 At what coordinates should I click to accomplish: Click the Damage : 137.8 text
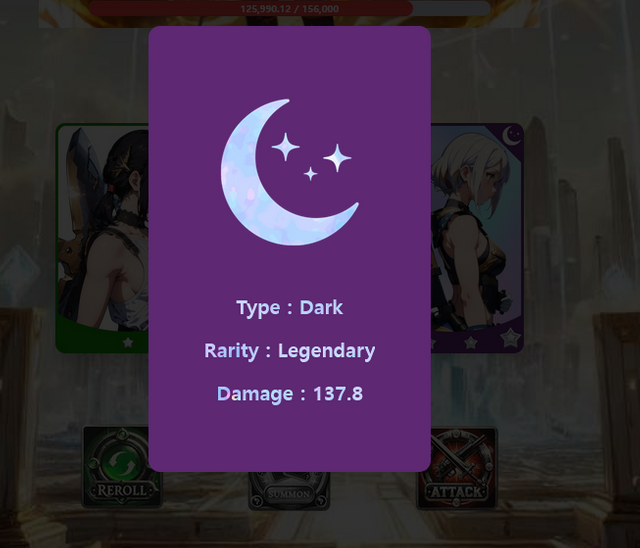[290, 394]
